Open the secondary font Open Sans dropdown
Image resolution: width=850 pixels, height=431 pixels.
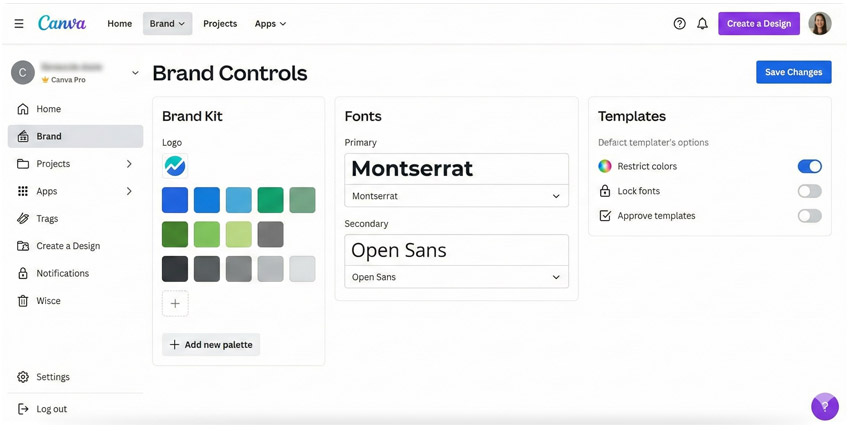pyautogui.click(x=456, y=277)
